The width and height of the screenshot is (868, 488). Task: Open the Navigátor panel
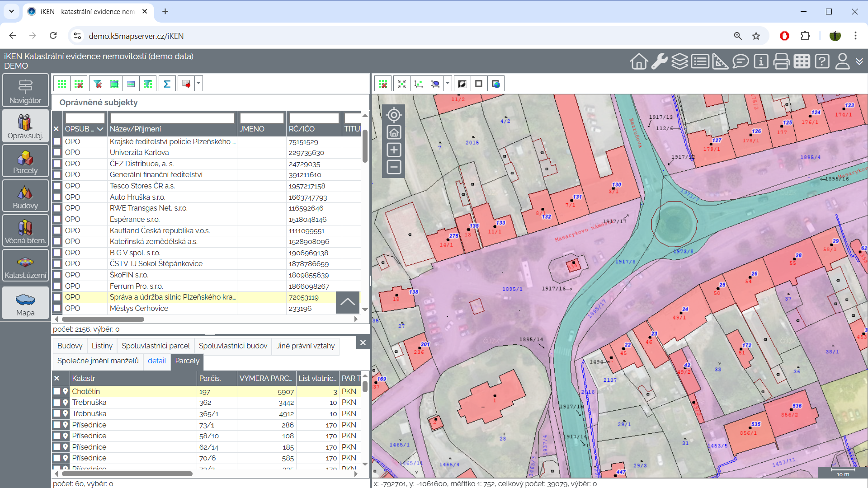tap(25, 90)
